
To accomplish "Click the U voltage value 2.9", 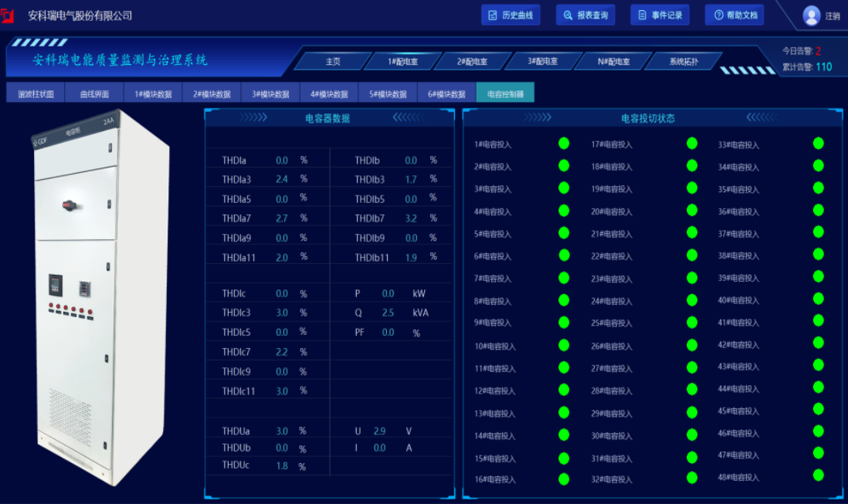I will [380, 431].
